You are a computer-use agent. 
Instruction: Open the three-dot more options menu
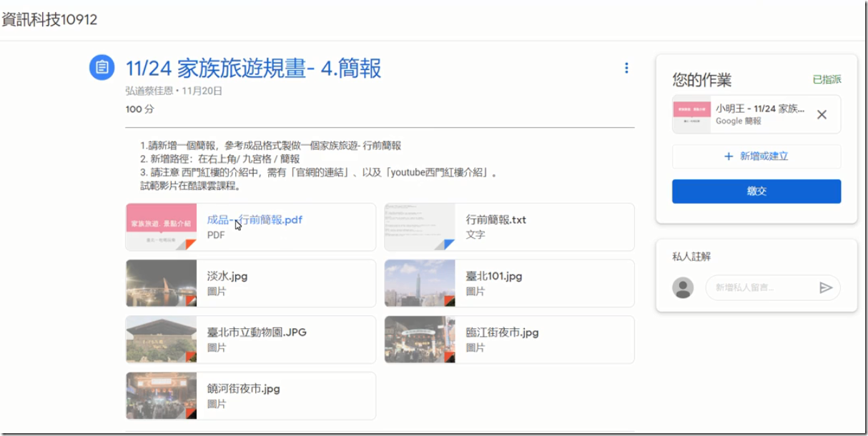[626, 68]
